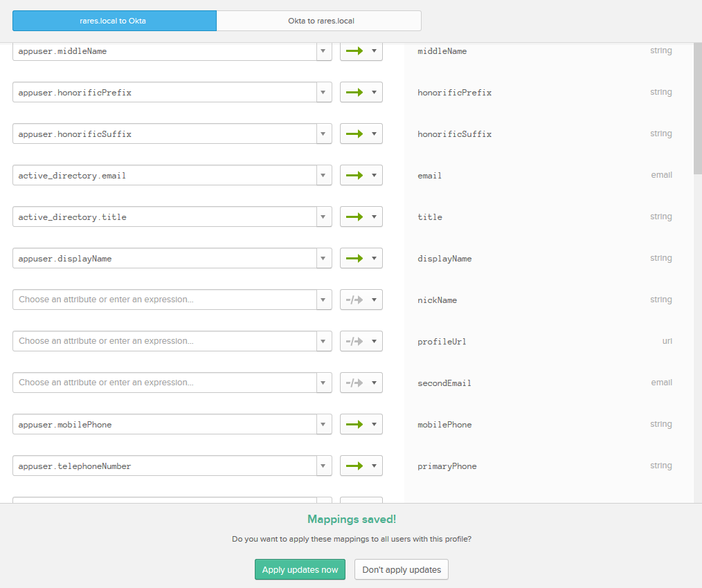Click the disabled mapping arrow for nickName
Image resolution: width=702 pixels, height=588 pixels.
[354, 300]
